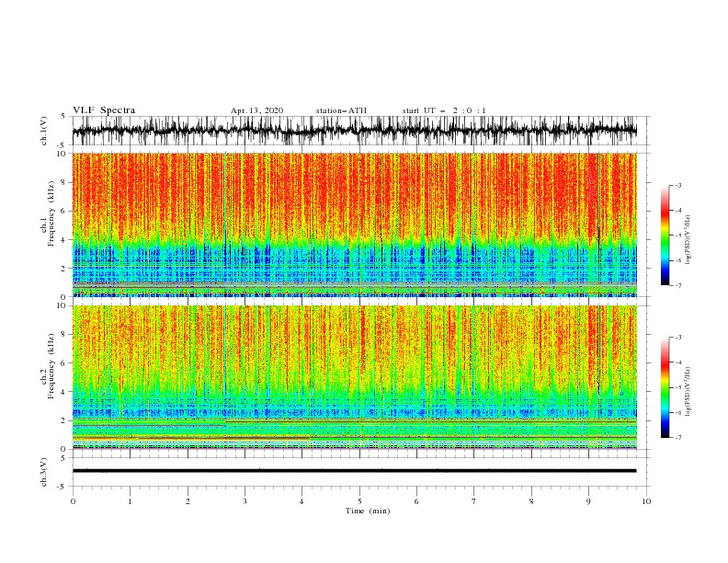Screen dimensions: 728x563
Task: Click the ch.1 spectrogram panel
Action: coord(354,224)
